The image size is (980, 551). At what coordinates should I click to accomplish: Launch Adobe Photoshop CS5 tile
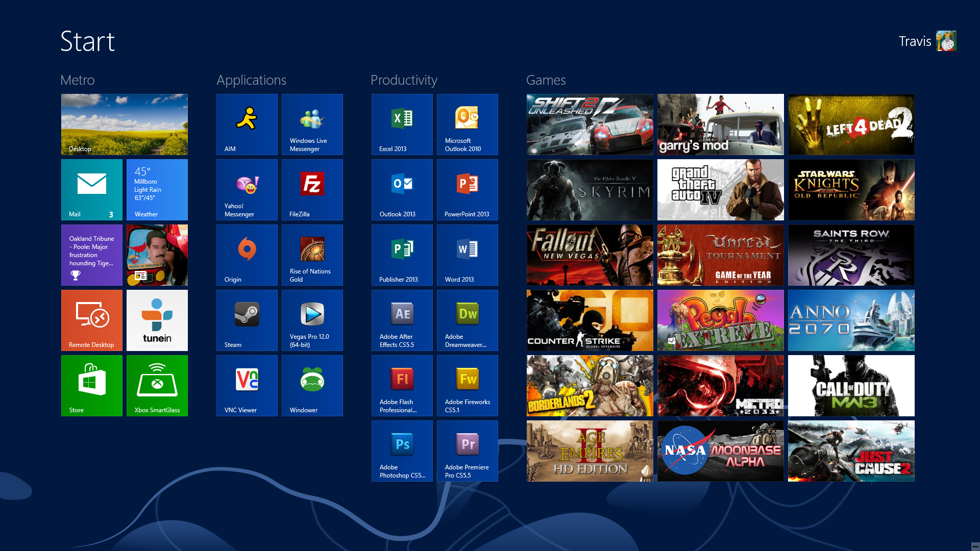[402, 451]
